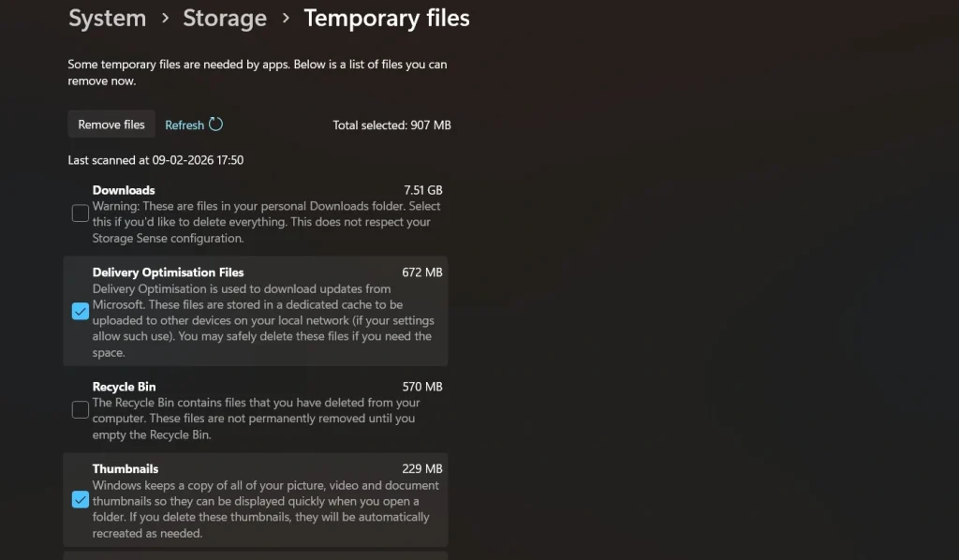
Task: Open Storage from the breadcrumb trail
Action: pos(224,18)
